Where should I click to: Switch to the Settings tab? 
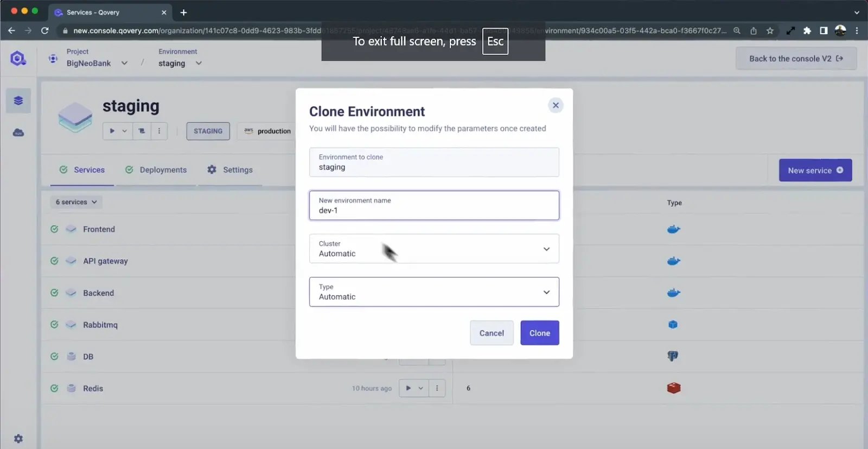pos(230,170)
